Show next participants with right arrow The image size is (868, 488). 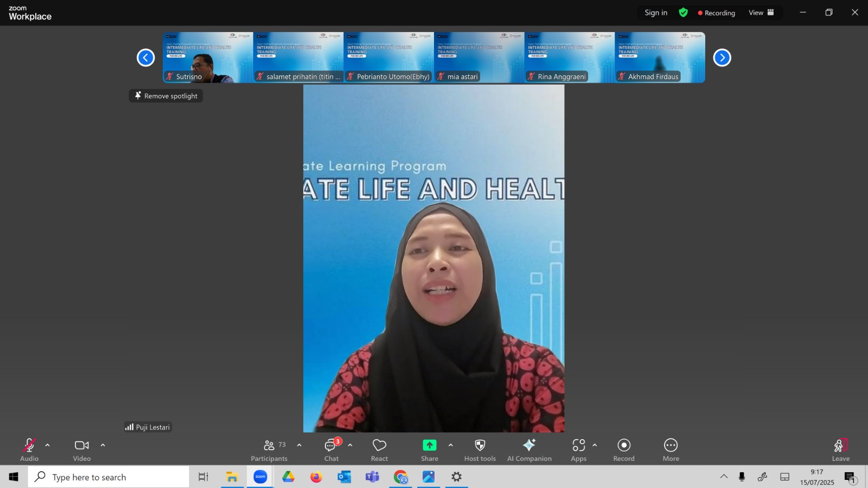click(x=722, y=57)
